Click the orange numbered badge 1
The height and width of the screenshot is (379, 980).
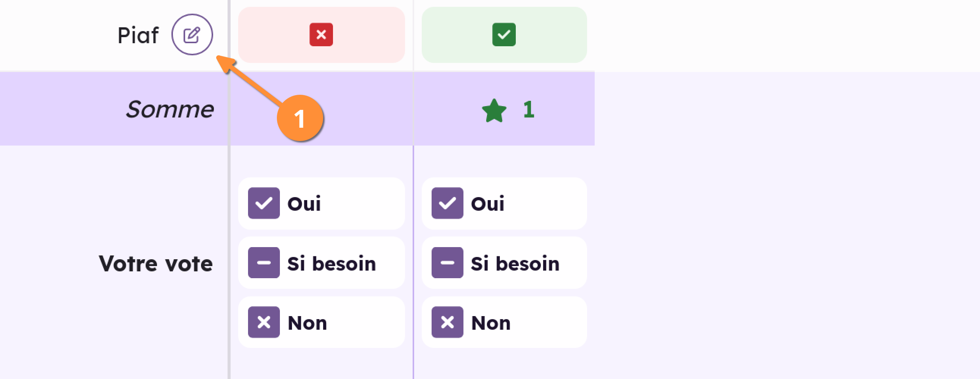[300, 118]
